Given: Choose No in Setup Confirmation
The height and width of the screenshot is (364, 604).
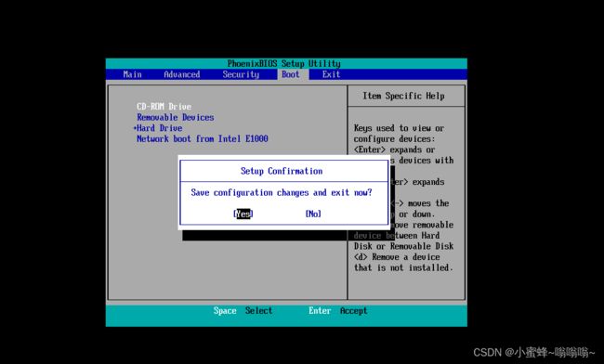Looking at the screenshot, I should (x=313, y=214).
